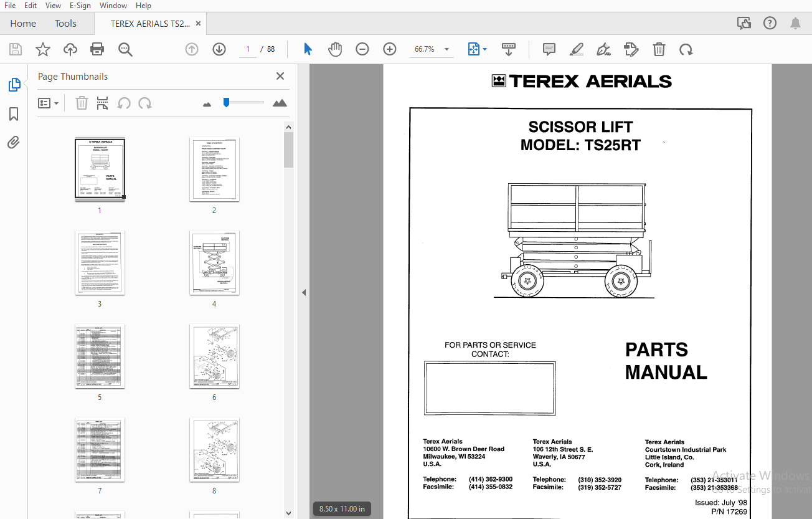
Task: Bookmark file with star icon
Action: pos(43,49)
